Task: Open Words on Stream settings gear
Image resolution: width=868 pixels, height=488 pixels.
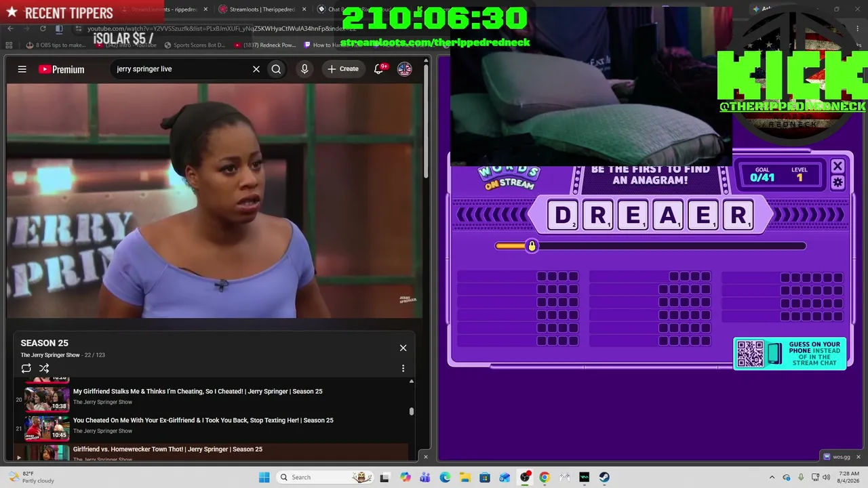Action: 837,182
